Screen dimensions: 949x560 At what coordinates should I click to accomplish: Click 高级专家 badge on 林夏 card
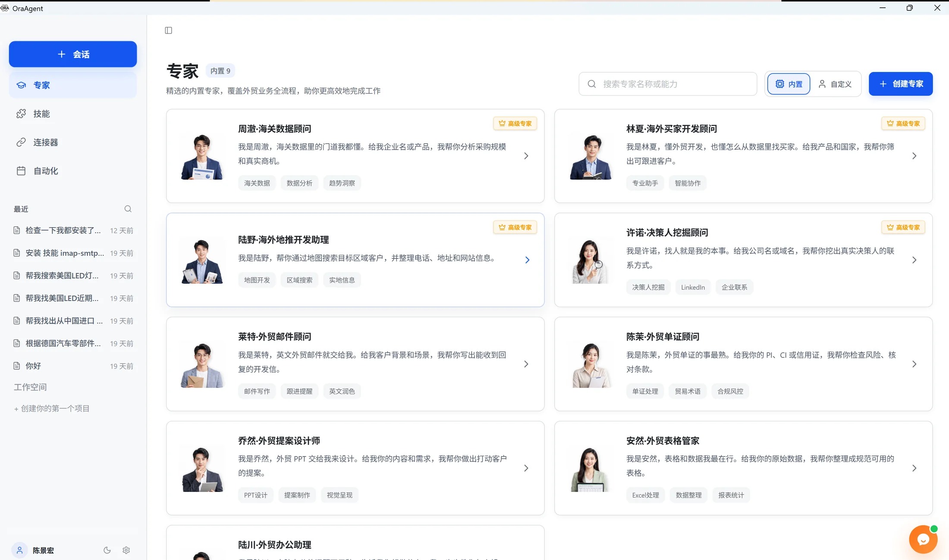(903, 124)
